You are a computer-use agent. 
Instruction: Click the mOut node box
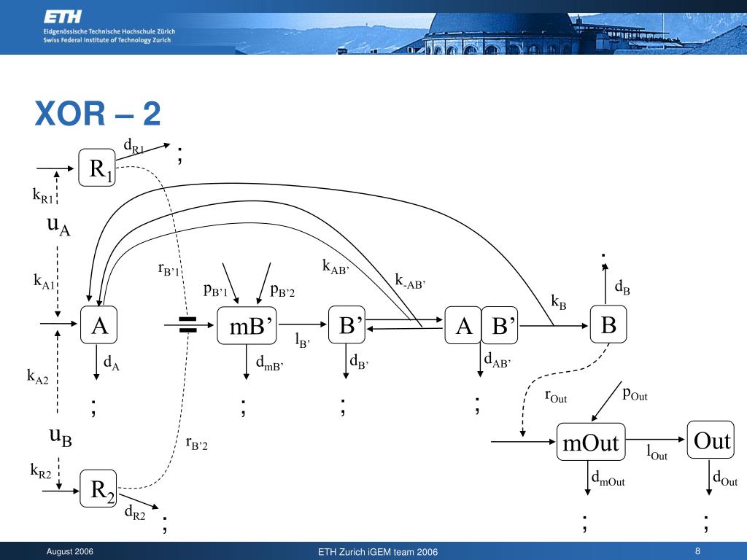pos(591,442)
